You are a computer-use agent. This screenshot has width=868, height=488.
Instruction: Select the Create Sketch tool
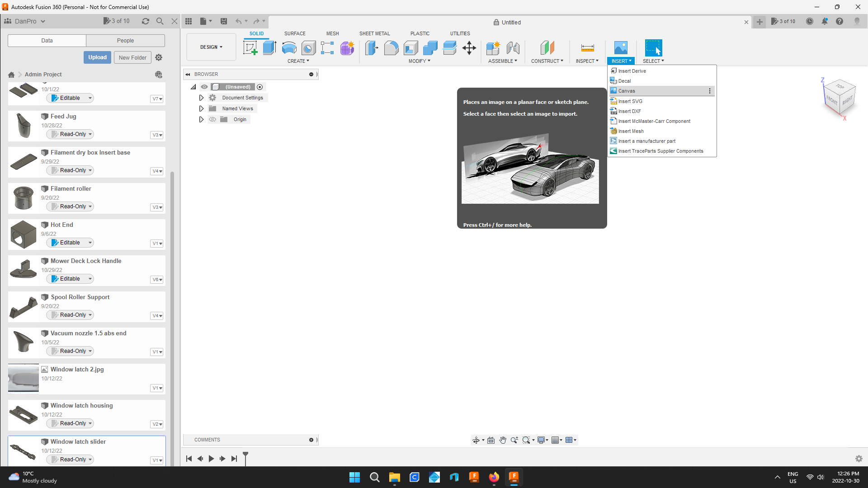pyautogui.click(x=250, y=48)
